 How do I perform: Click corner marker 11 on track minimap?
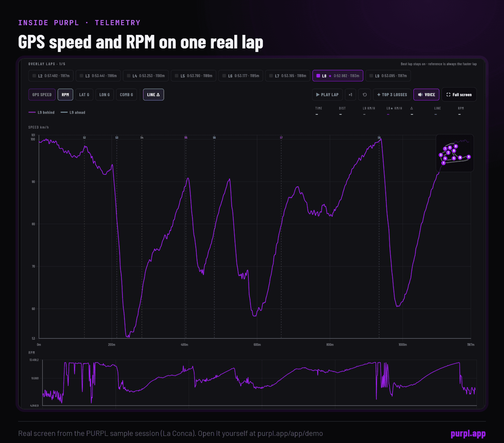pos(469,157)
